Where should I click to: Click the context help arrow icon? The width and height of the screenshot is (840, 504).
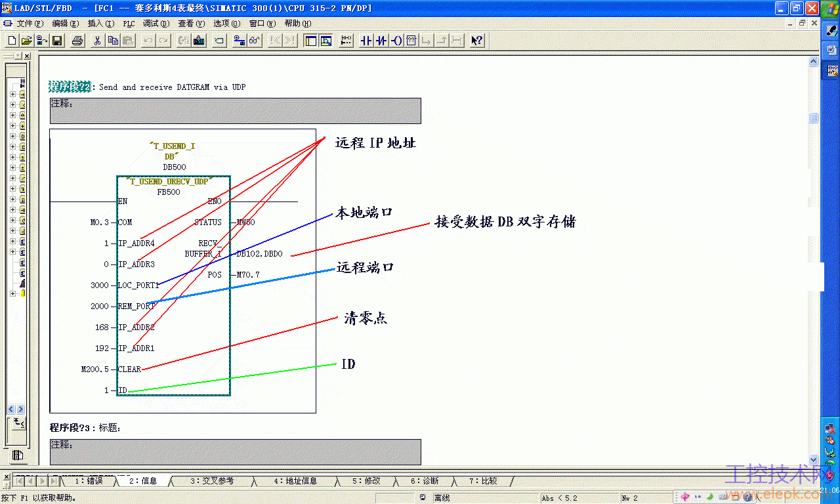(x=477, y=41)
